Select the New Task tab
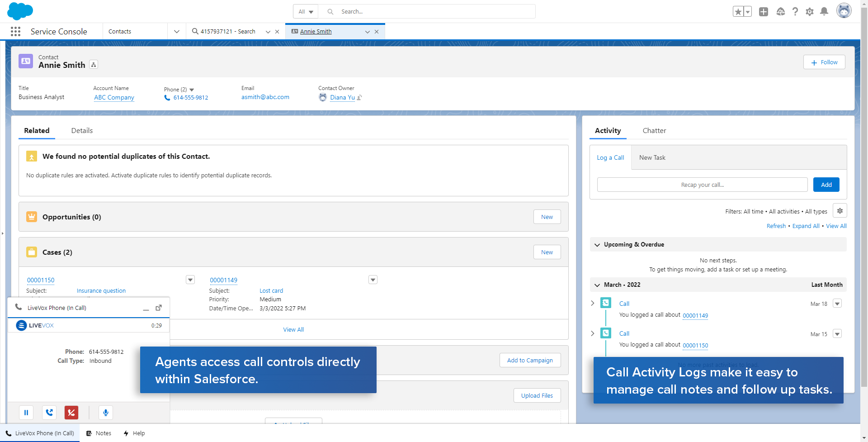The width and height of the screenshot is (868, 442). 652,157
